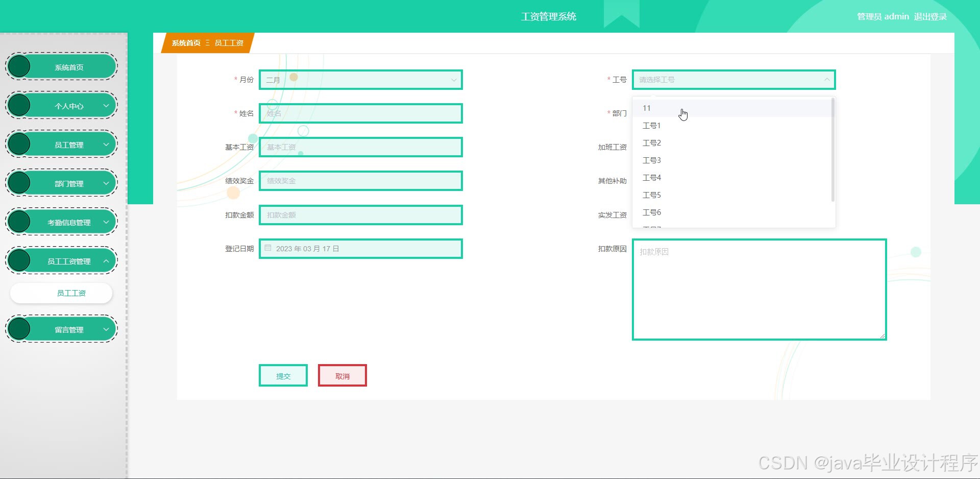Expand the 留言管理 sidebar menu
The width and height of the screenshot is (980, 479).
click(61, 329)
